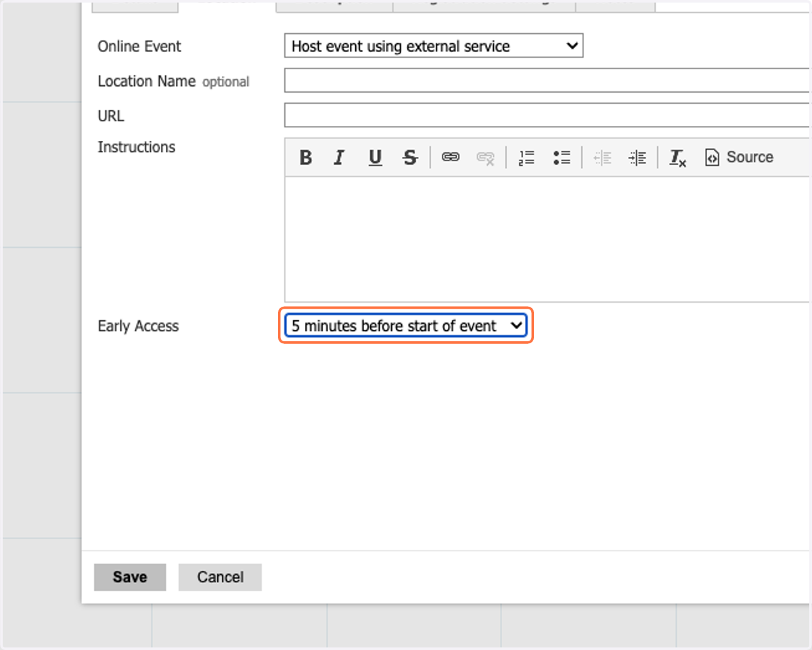The width and height of the screenshot is (812, 650).
Task: Switch editor to Source view
Action: coord(739,158)
